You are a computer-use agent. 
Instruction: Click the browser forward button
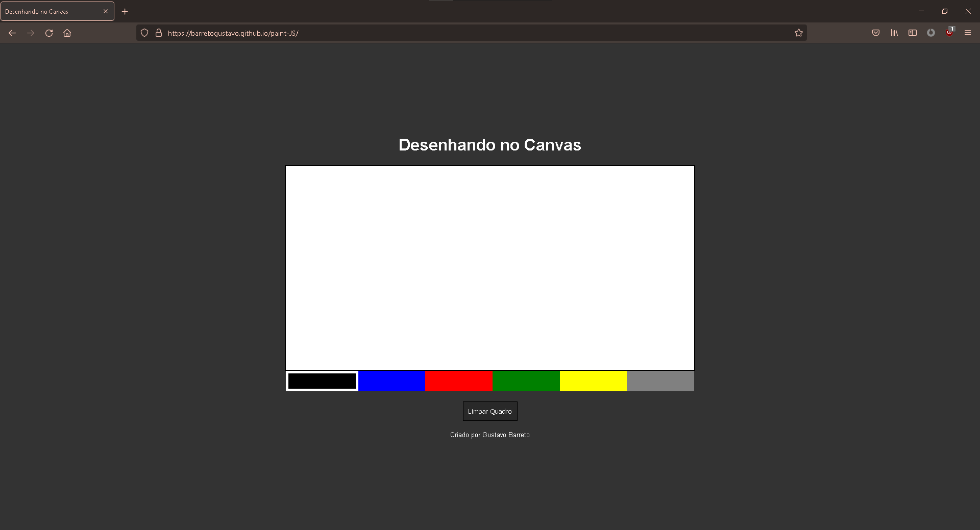pos(31,33)
